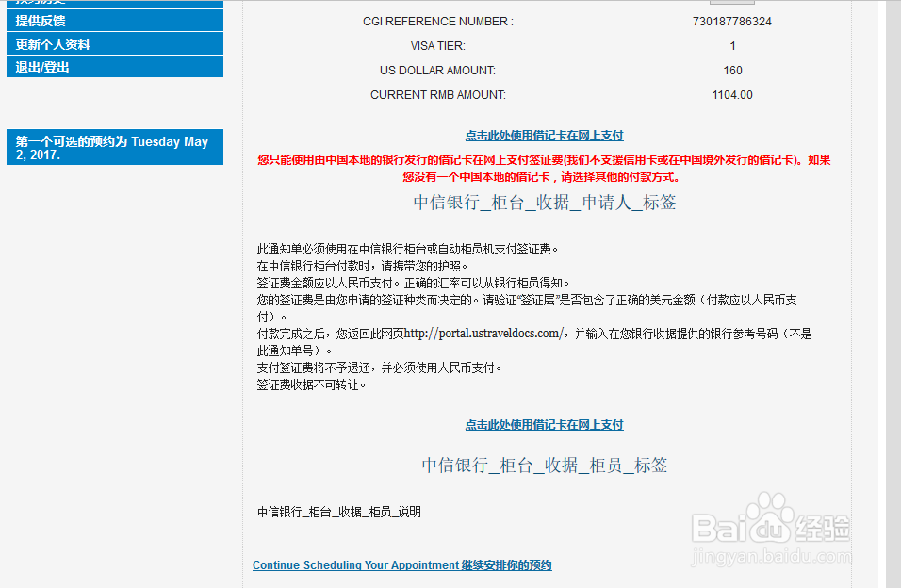
Task: Click 继续安排你的预约 link text
Action: click(505, 564)
